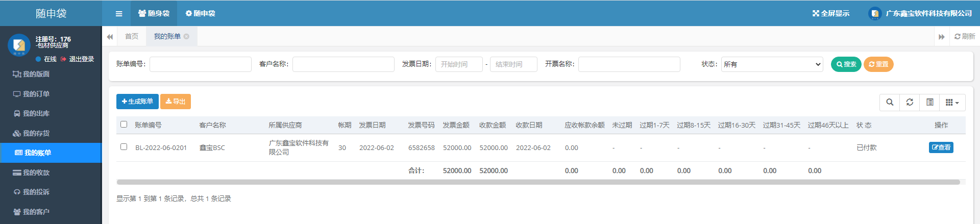Screen dimensions: 980x224
Task: Click the 发票金额 column header
Action: 456,125
